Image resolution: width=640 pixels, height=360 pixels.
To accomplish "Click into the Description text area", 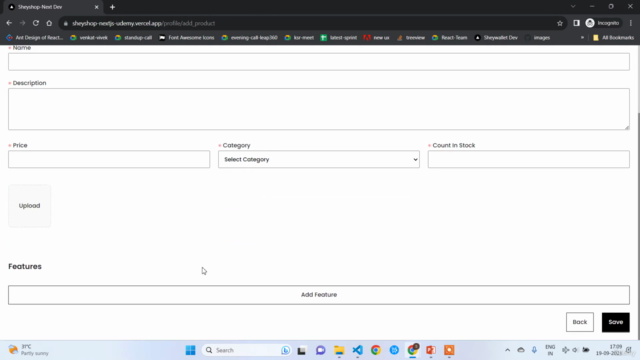I will [319, 109].
